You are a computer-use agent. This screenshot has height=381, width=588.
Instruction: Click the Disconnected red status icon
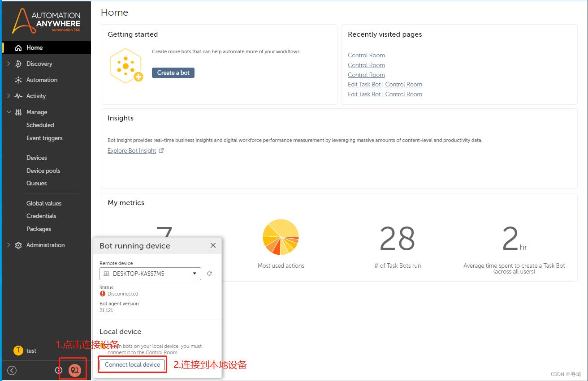(103, 294)
